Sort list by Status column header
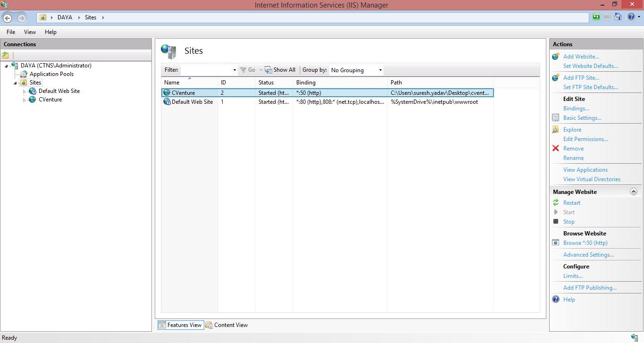Screen dimensions: 644x343 [x=274, y=83]
